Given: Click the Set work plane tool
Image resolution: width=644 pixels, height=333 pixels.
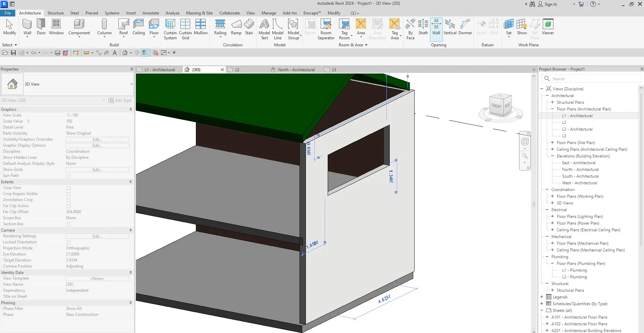Looking at the screenshot, I should pos(509,27).
